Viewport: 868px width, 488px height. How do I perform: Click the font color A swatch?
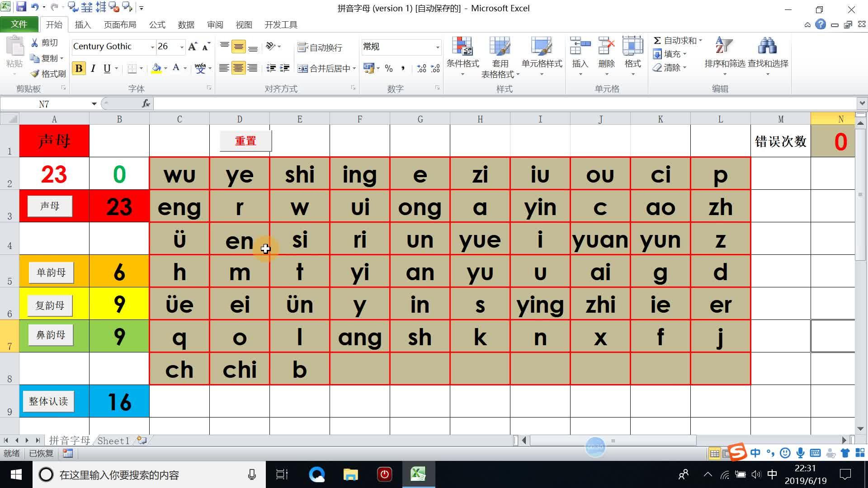click(176, 68)
